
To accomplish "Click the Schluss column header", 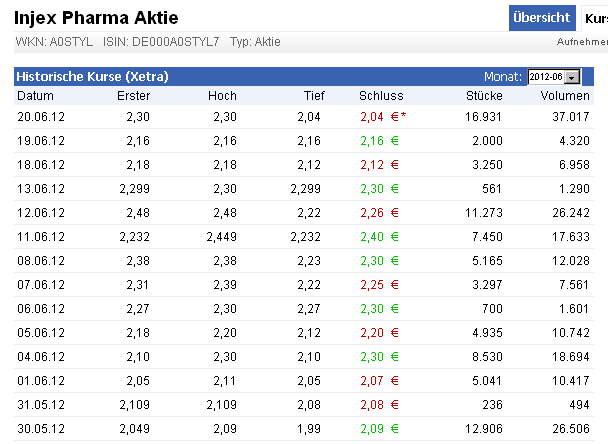I will point(381,96).
